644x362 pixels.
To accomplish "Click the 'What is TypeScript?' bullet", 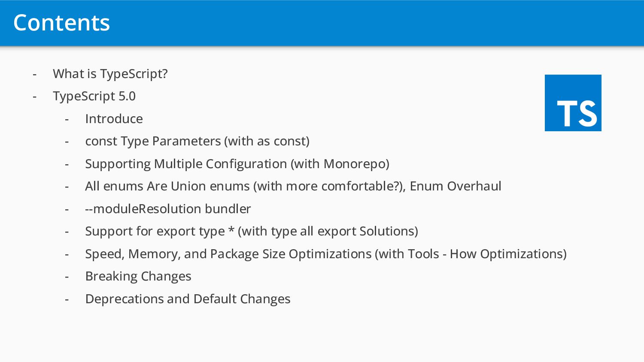I will tap(110, 74).
